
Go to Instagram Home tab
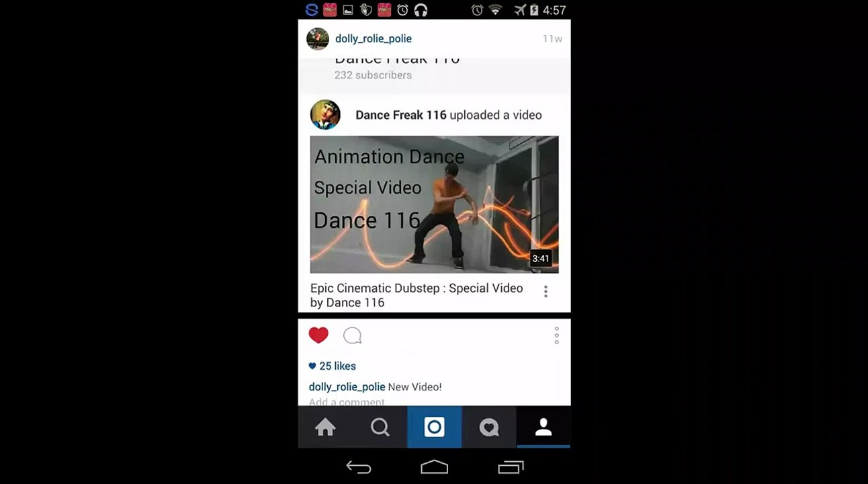325,427
